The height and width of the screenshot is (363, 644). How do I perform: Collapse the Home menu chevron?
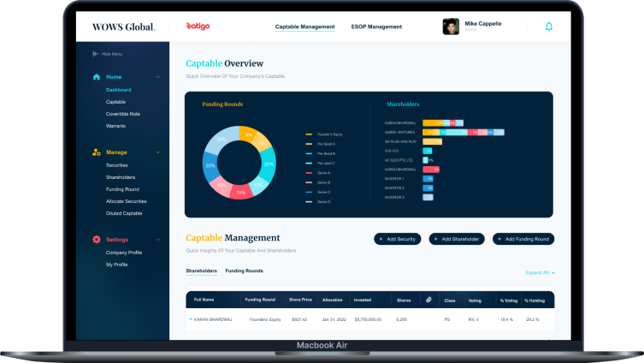[158, 77]
